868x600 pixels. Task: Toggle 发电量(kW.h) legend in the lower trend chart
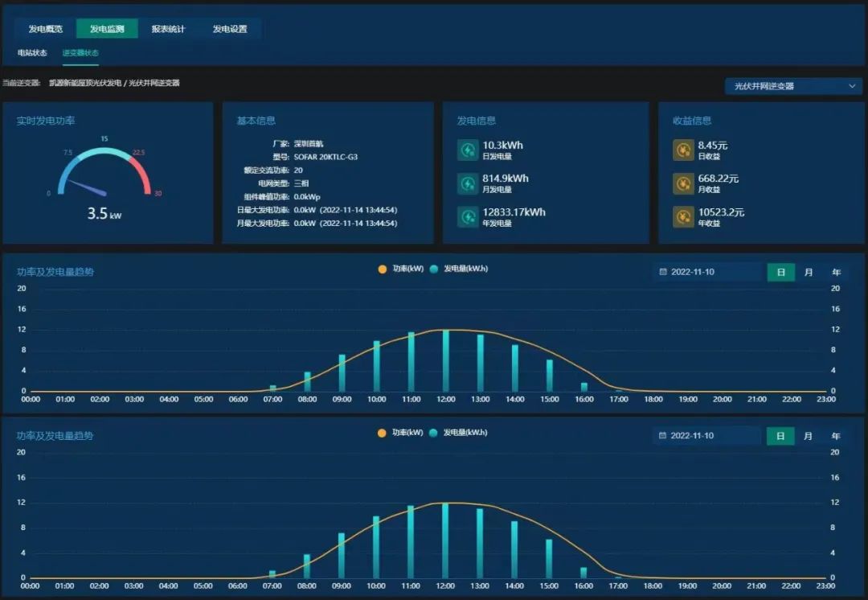coord(458,433)
